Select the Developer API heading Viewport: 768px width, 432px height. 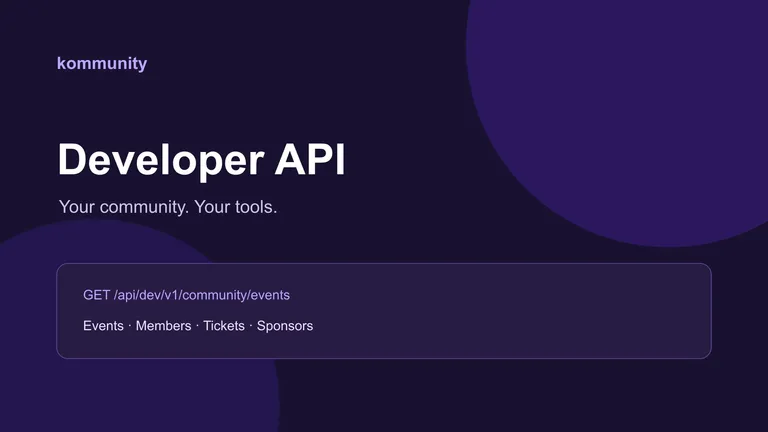tap(201, 160)
